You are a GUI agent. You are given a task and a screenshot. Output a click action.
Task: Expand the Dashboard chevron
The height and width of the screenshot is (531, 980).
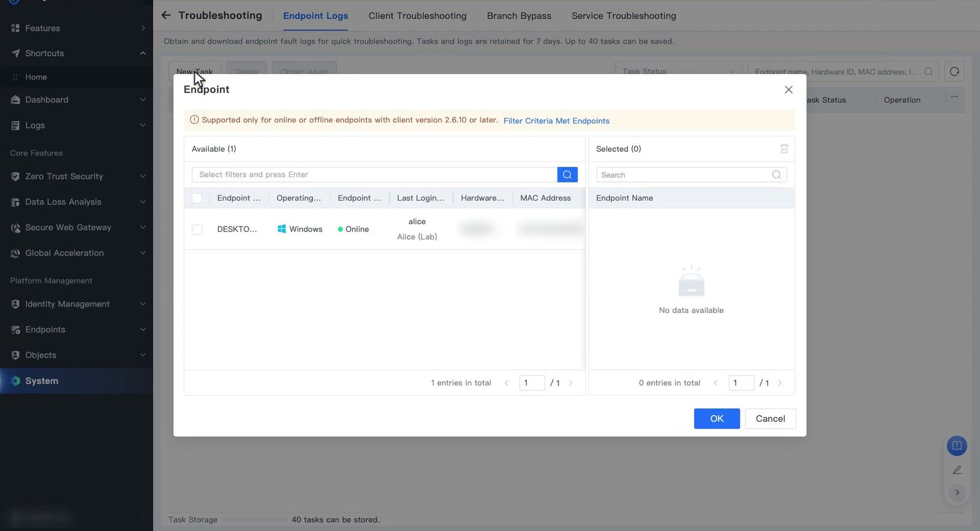pyautogui.click(x=143, y=100)
